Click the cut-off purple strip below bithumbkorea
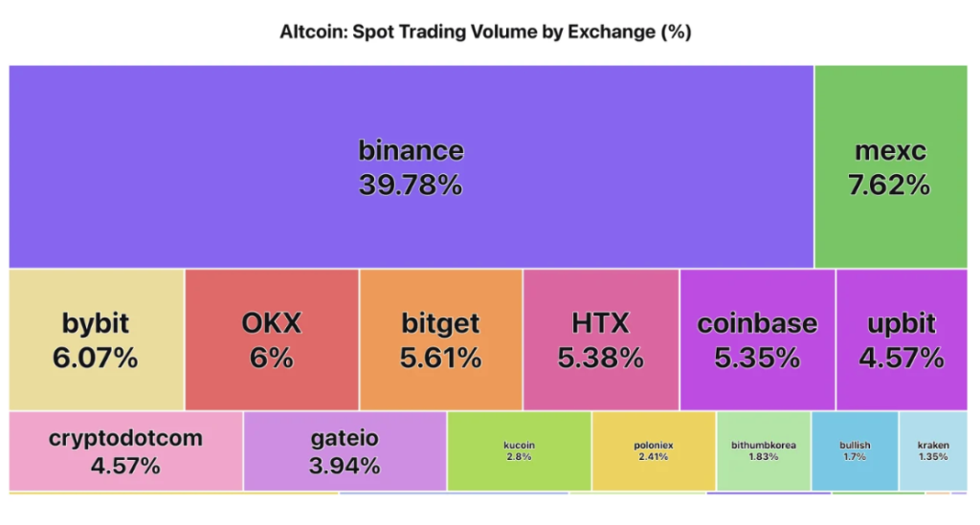 [768, 493]
